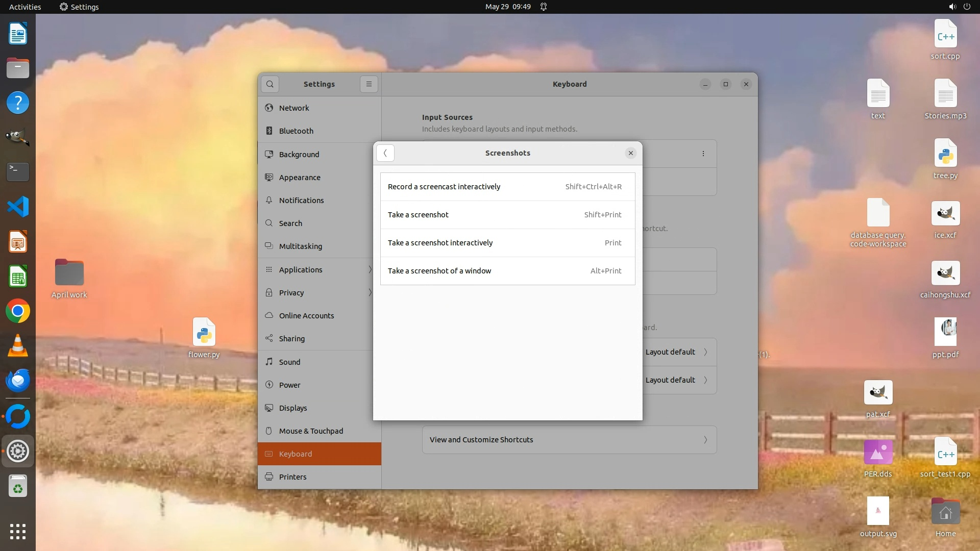This screenshot has height=551, width=980.
Task: Close the Screenshots dialog
Action: [630, 153]
